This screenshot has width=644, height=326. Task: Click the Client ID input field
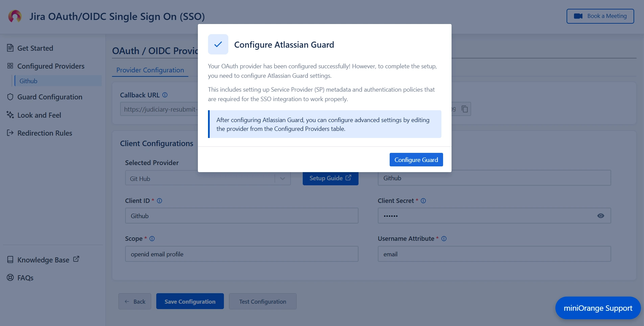pyautogui.click(x=241, y=216)
